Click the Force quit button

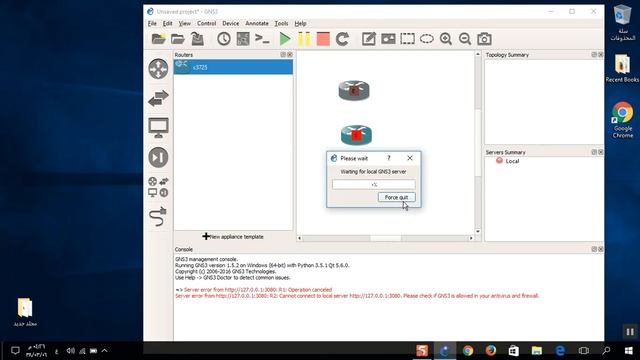(x=396, y=197)
